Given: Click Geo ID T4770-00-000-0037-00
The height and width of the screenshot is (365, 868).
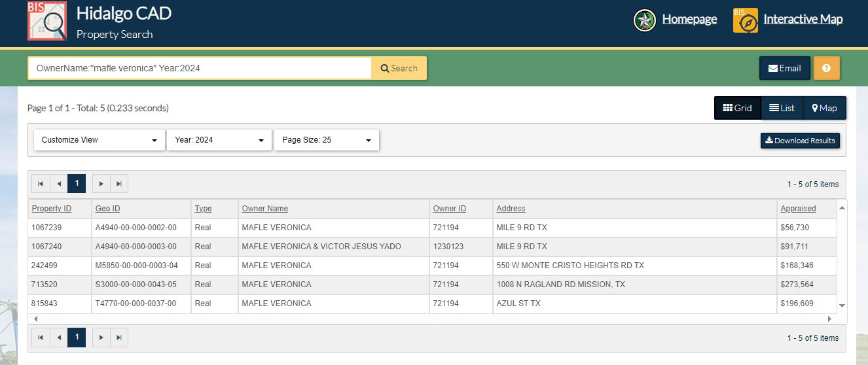Looking at the screenshot, I should point(136,304).
